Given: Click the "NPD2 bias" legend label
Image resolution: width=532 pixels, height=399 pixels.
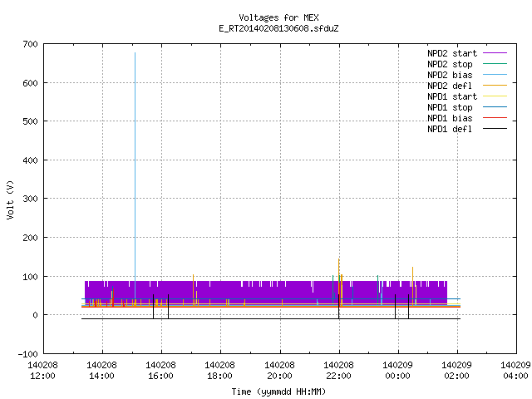Looking at the screenshot, I should (x=450, y=75).
